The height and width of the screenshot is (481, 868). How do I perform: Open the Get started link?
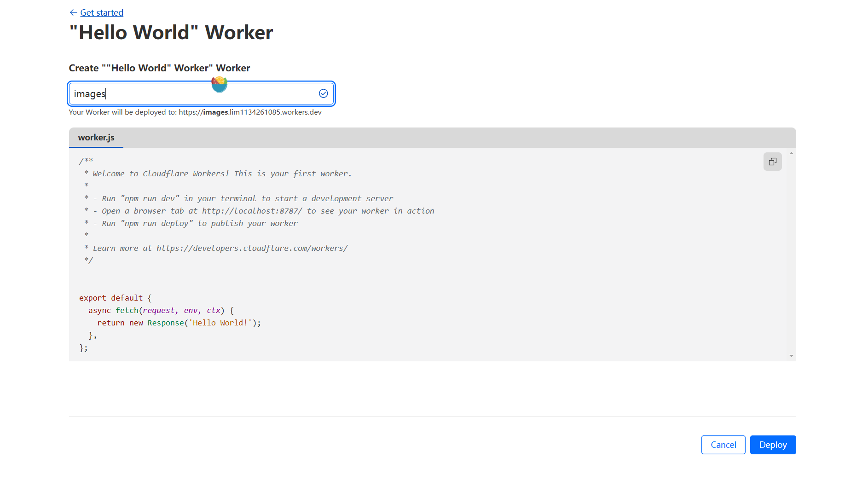(102, 12)
